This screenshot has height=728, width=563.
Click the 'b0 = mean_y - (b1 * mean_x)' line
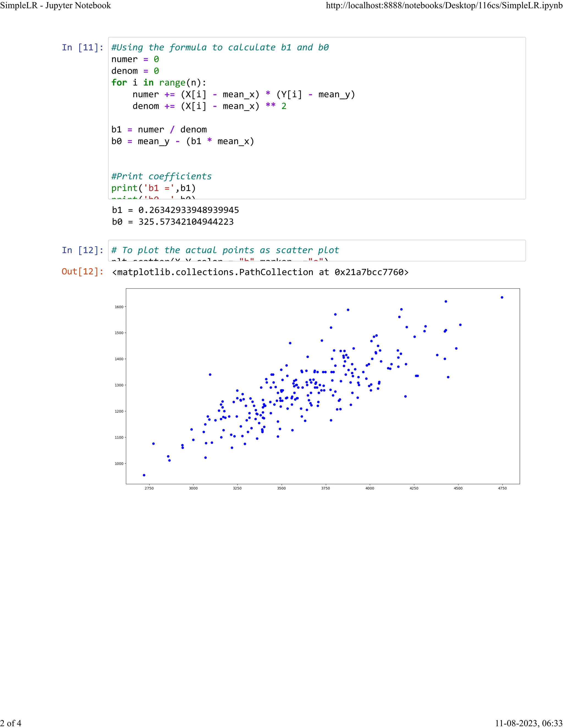click(x=183, y=141)
